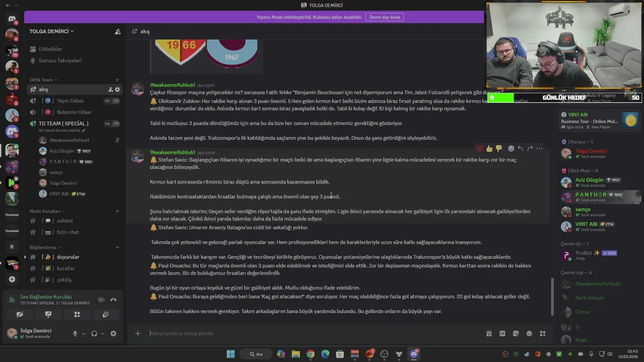
Task: Open user settings gear
Action: coord(113,333)
